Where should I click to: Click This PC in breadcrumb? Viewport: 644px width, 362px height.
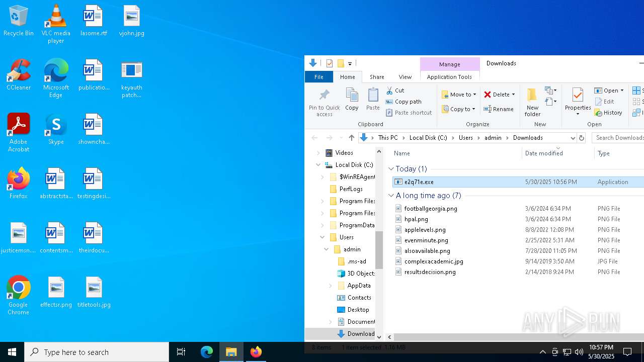tap(388, 138)
